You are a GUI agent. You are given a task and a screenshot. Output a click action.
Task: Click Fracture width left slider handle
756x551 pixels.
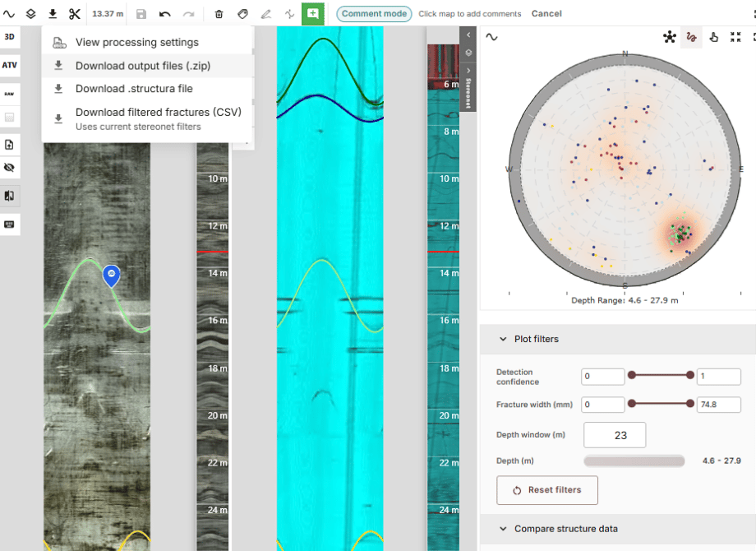(632, 403)
